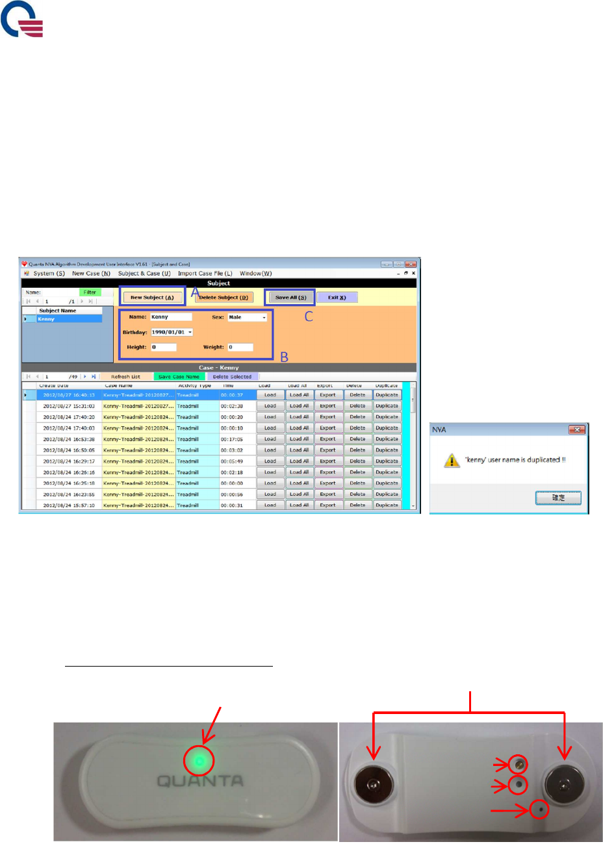Click the Create Date column header
Viewport: 603px width, 868px height.
pos(69,386)
